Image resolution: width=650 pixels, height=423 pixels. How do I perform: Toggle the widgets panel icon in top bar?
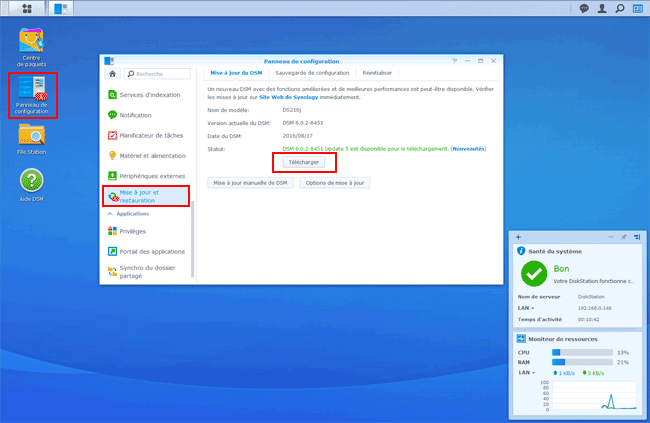[x=638, y=8]
